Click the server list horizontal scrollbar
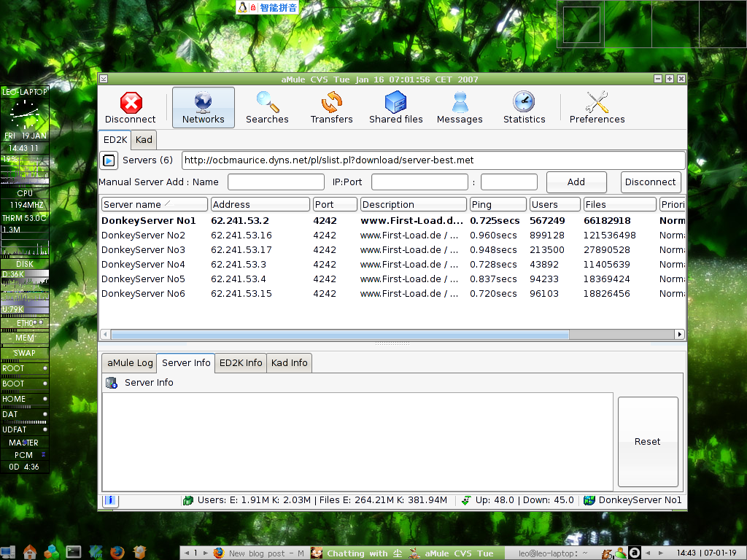Image resolution: width=747 pixels, height=560 pixels. click(340, 334)
